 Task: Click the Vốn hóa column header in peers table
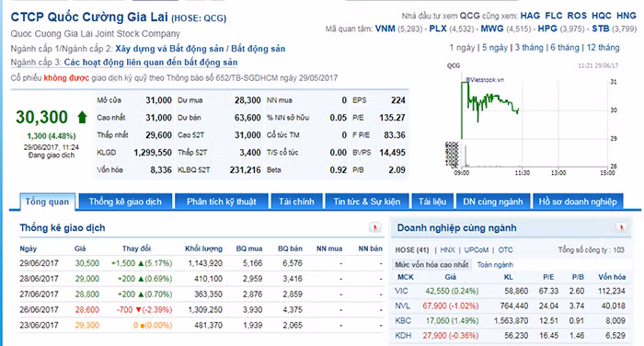click(612, 277)
